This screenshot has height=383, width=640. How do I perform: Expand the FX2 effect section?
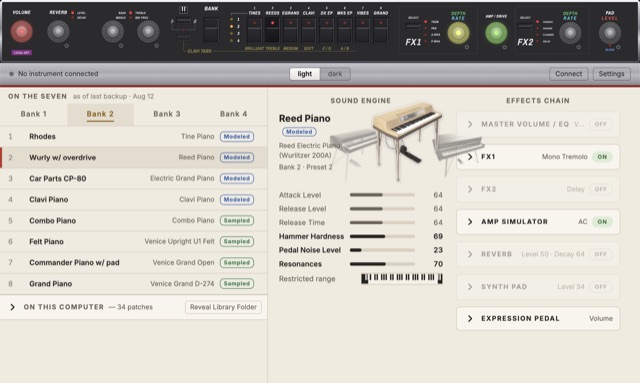coord(470,189)
